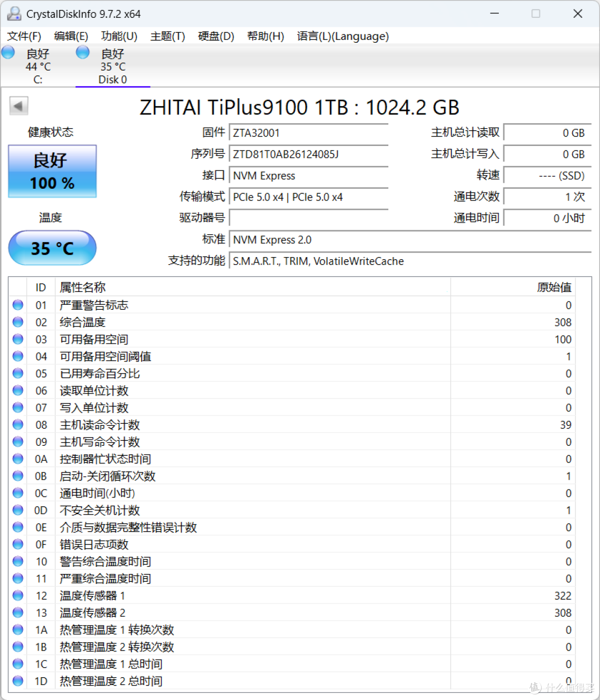The width and height of the screenshot is (600, 700).
Task: Click status orb for Disk 0
Action: pyautogui.click(x=83, y=53)
